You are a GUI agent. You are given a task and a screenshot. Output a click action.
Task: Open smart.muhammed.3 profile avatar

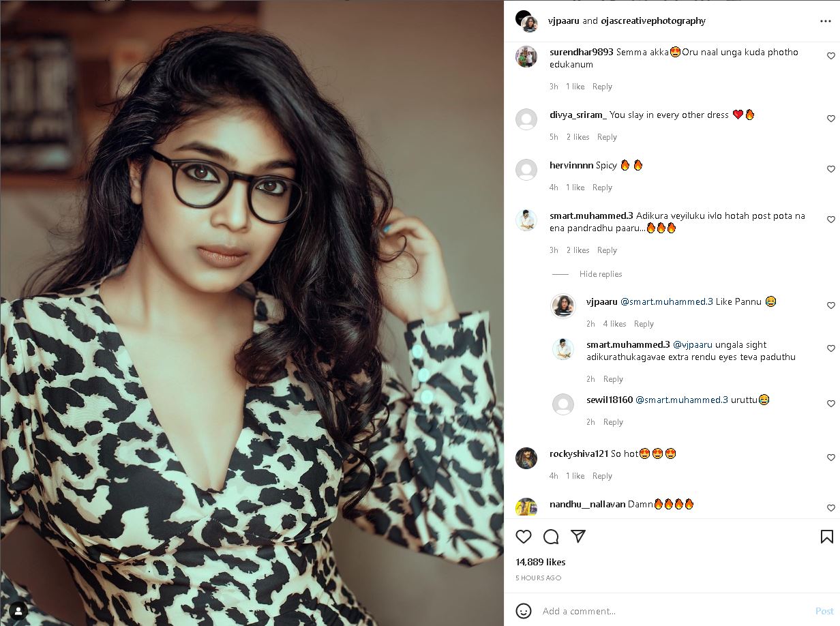pos(526,220)
